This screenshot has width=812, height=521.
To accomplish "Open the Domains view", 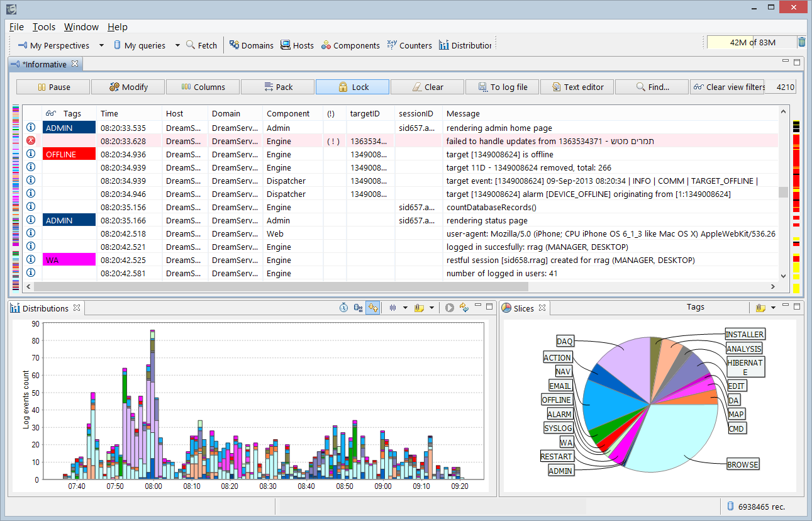I will pos(251,45).
